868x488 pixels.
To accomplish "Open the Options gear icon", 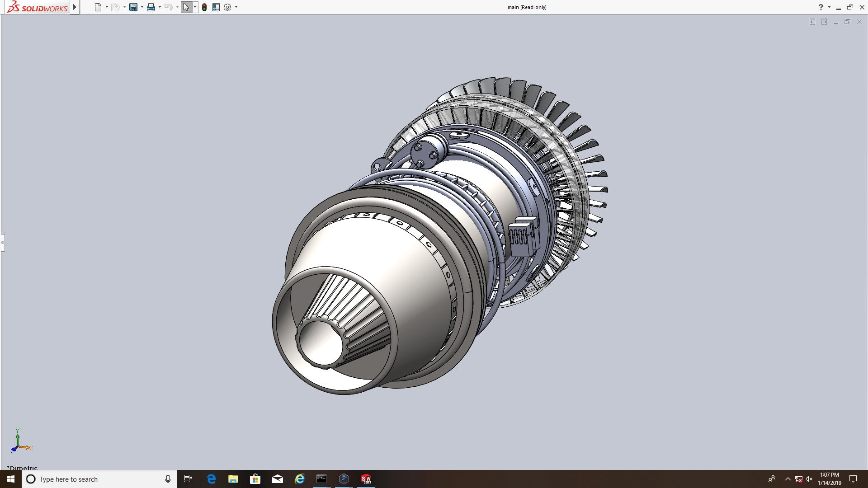I will 227,7.
